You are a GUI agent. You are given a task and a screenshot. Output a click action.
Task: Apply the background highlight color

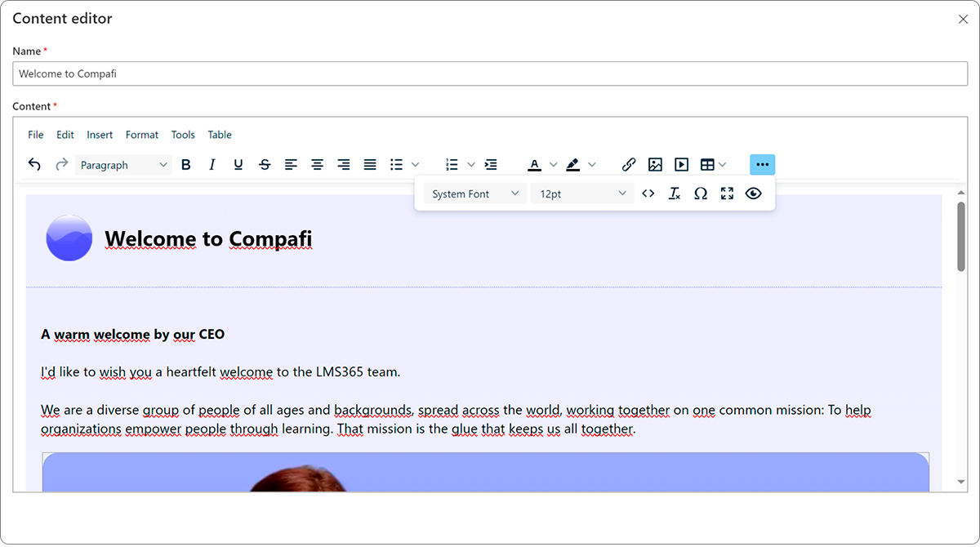point(573,165)
